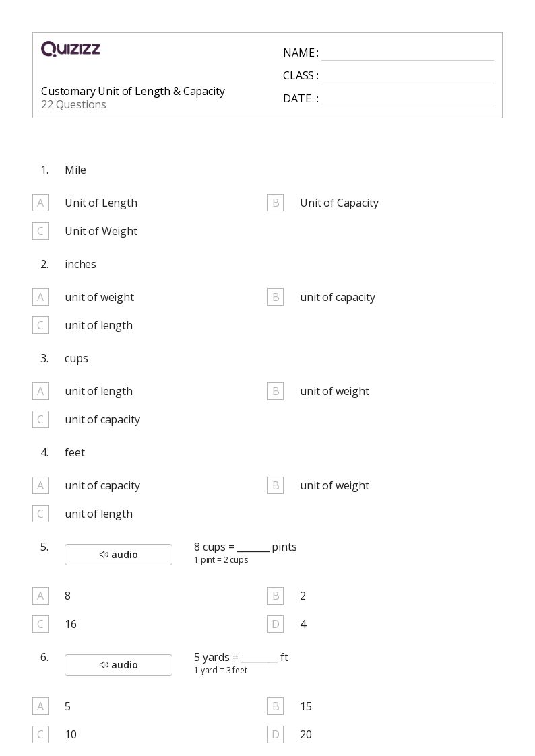Choose option C for the inches question
Screen dimensions: 535x756
[x=40, y=325]
